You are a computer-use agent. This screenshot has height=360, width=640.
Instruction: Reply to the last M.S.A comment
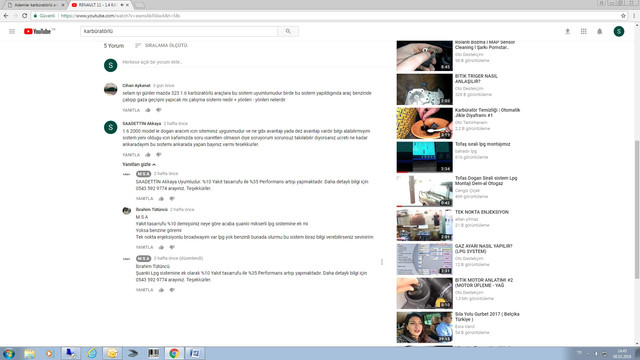[x=144, y=290]
